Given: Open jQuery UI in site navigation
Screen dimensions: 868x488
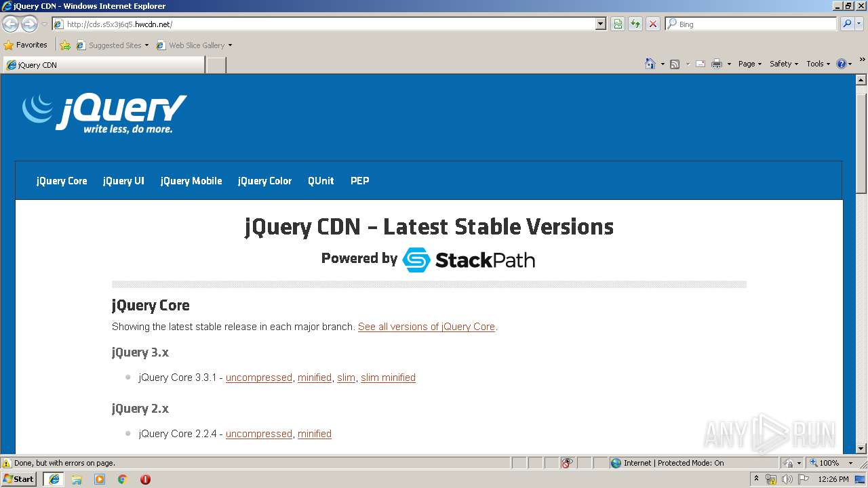Looking at the screenshot, I should 123,181.
